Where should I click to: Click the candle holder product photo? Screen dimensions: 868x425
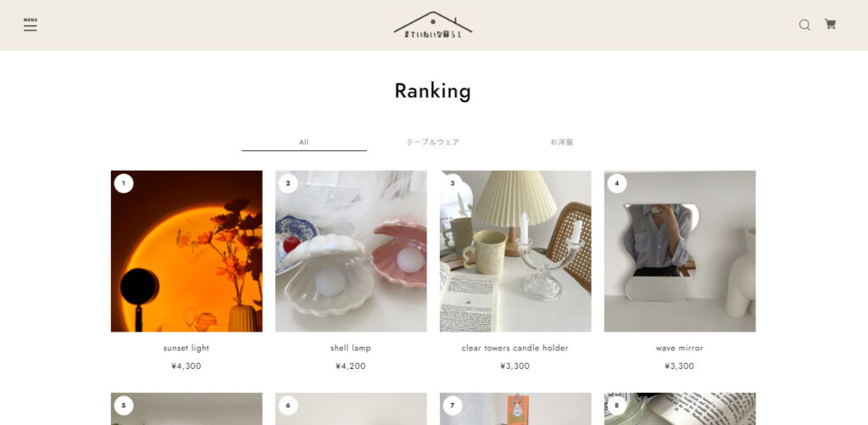coord(515,251)
